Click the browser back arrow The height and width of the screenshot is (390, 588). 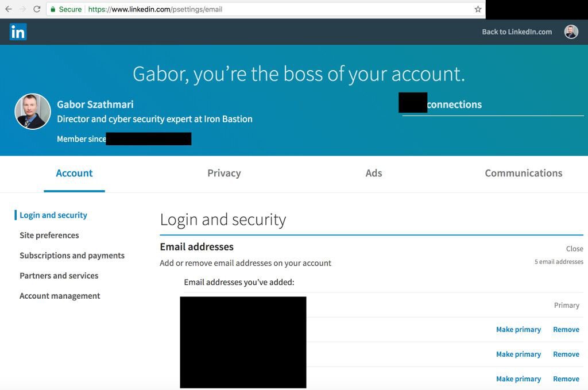coord(9,9)
